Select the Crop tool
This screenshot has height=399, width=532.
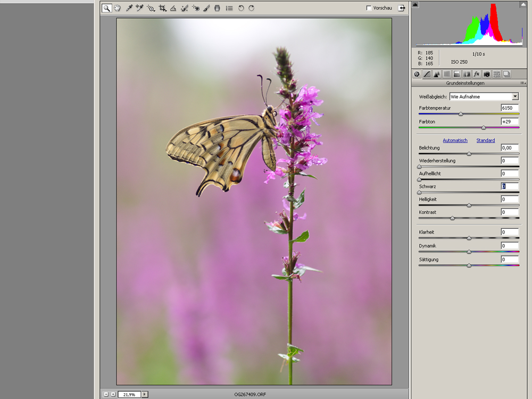pos(163,8)
